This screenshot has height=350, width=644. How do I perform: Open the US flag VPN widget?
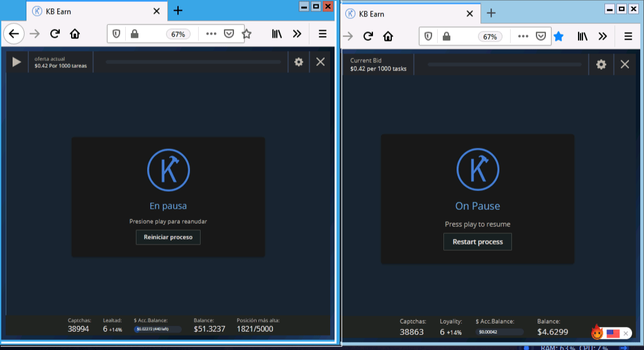click(613, 333)
